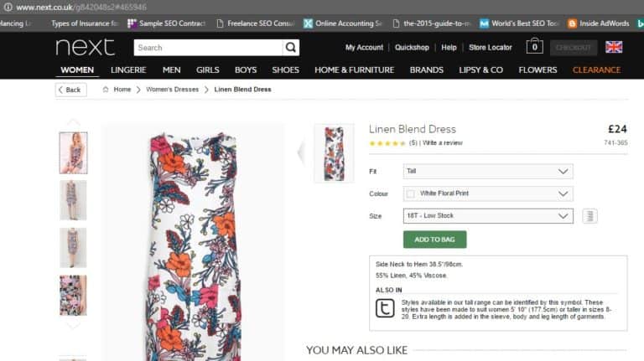The height and width of the screenshot is (361, 644).
Task: Click the White Floral Print colour swatch
Action: tap(410, 193)
